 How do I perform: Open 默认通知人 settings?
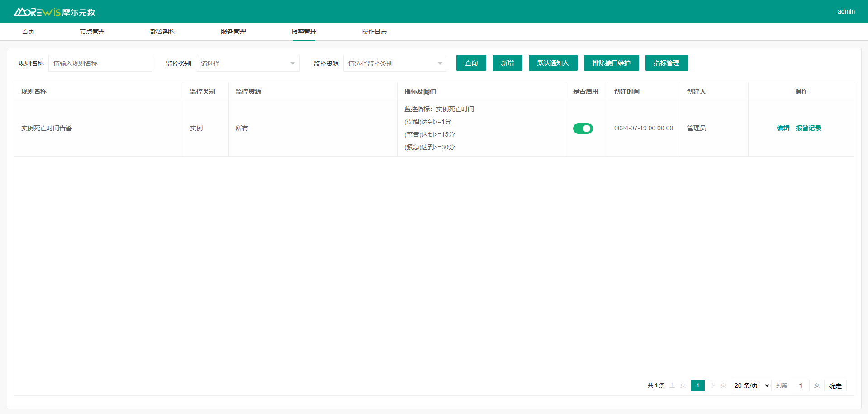pyautogui.click(x=553, y=62)
